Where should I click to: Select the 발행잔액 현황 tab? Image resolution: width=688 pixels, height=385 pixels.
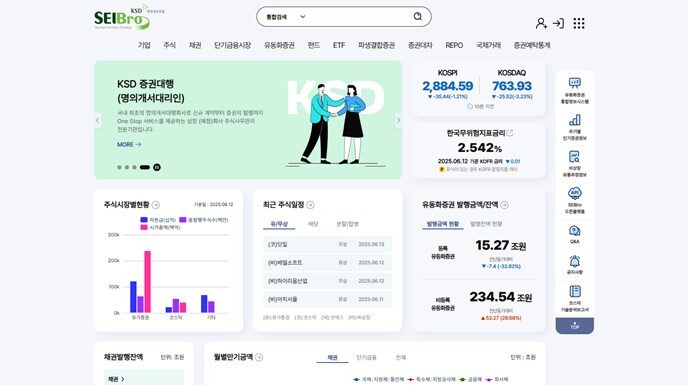click(486, 224)
